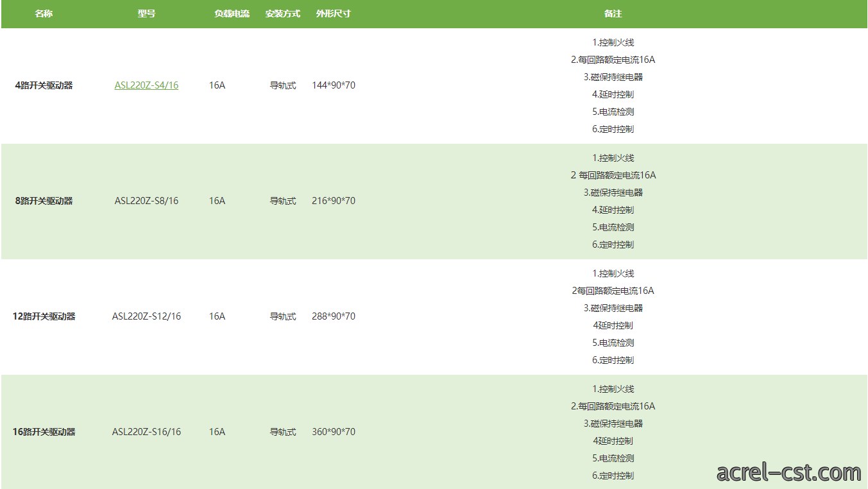
Task: Click dimension value 360*90*70
Action: pos(334,432)
